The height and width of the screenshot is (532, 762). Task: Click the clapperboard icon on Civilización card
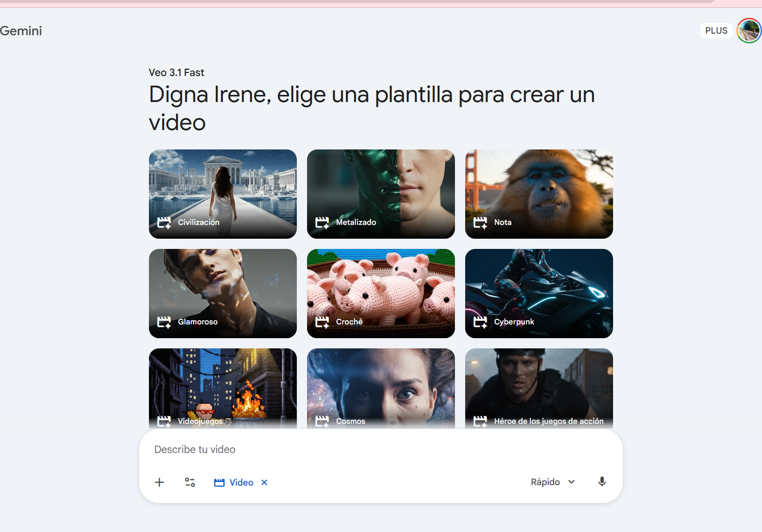point(164,222)
